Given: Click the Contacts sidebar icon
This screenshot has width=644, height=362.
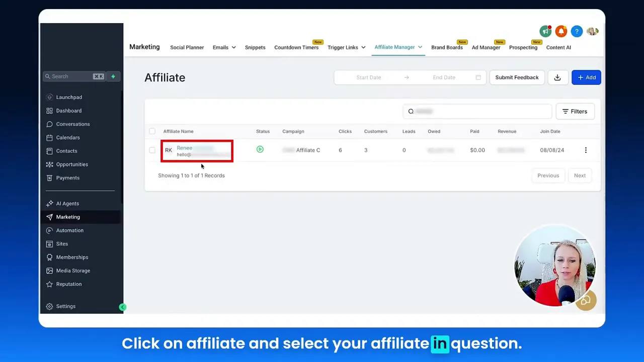Looking at the screenshot, I should tap(49, 151).
